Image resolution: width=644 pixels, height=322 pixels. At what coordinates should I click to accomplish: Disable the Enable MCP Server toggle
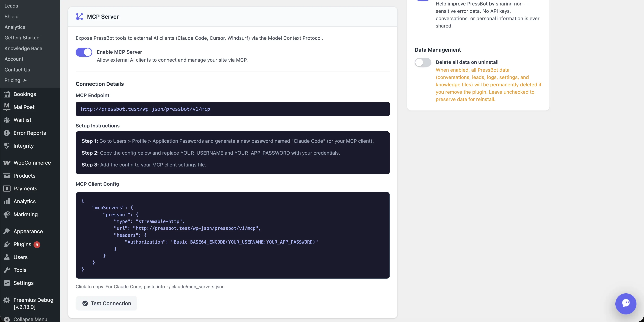84,52
